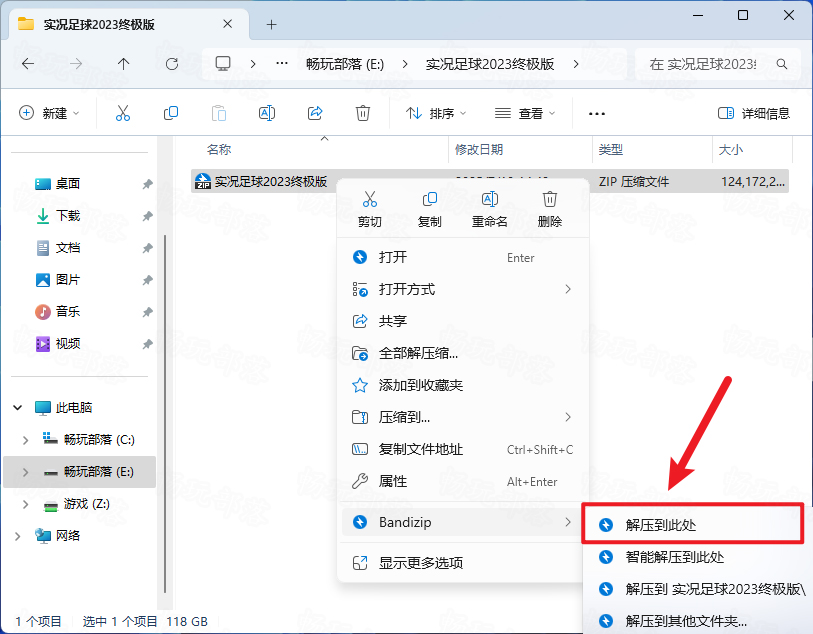Click 解压到此处 in Bandizip submenu
Image resolution: width=813 pixels, height=634 pixels.
[693, 525]
